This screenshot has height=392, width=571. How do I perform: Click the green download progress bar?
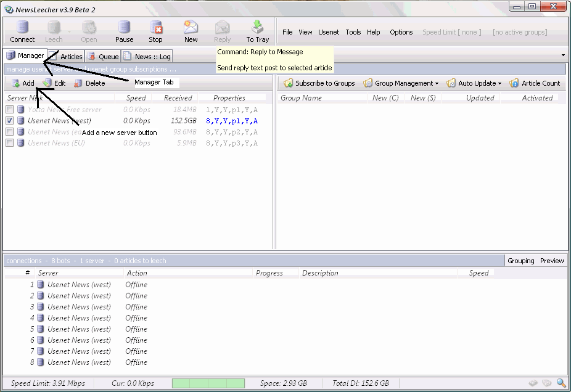point(208,383)
